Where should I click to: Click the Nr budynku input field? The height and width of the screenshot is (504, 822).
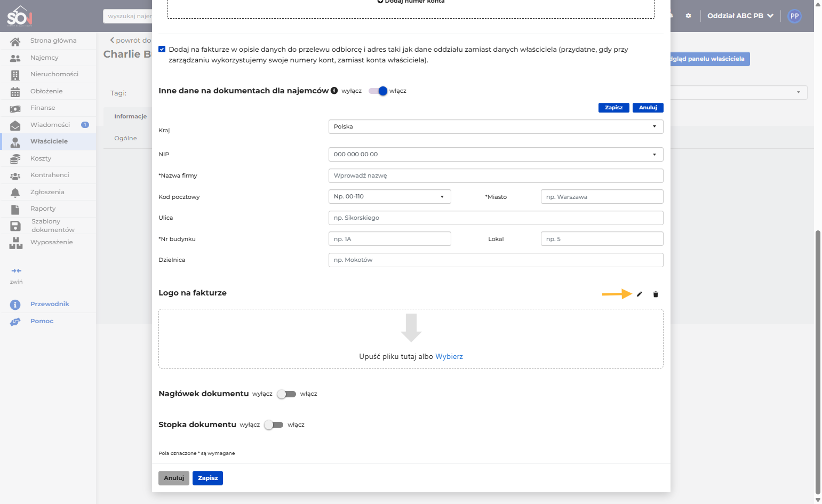389,239
